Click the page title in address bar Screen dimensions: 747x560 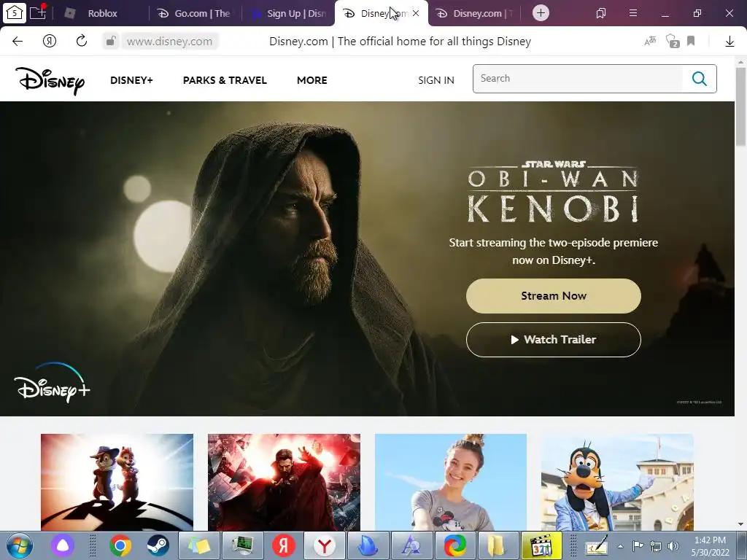pyautogui.click(x=400, y=42)
